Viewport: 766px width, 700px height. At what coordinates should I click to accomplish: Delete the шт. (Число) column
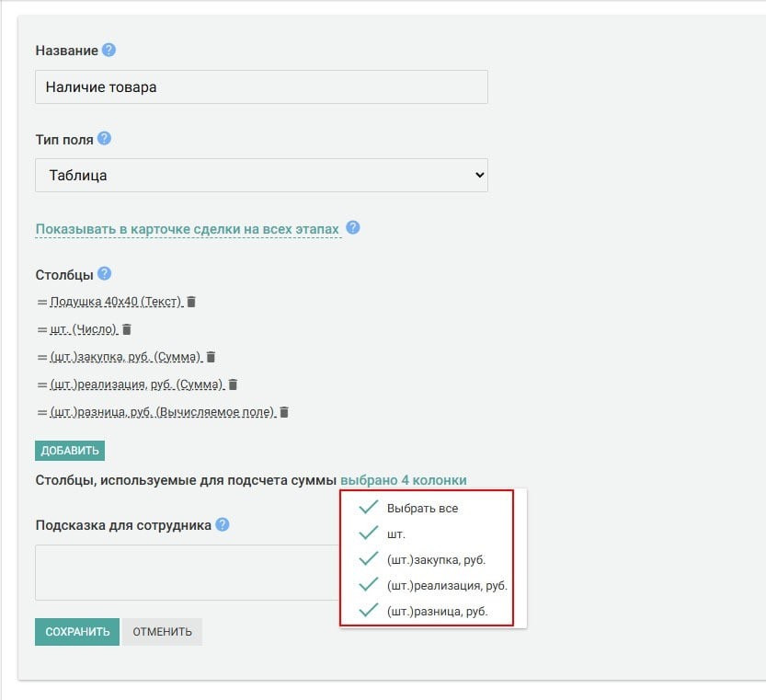click(127, 329)
